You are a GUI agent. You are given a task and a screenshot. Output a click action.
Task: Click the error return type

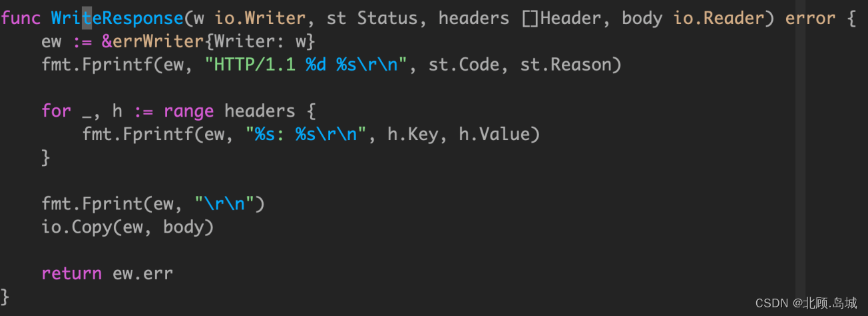[x=810, y=18]
